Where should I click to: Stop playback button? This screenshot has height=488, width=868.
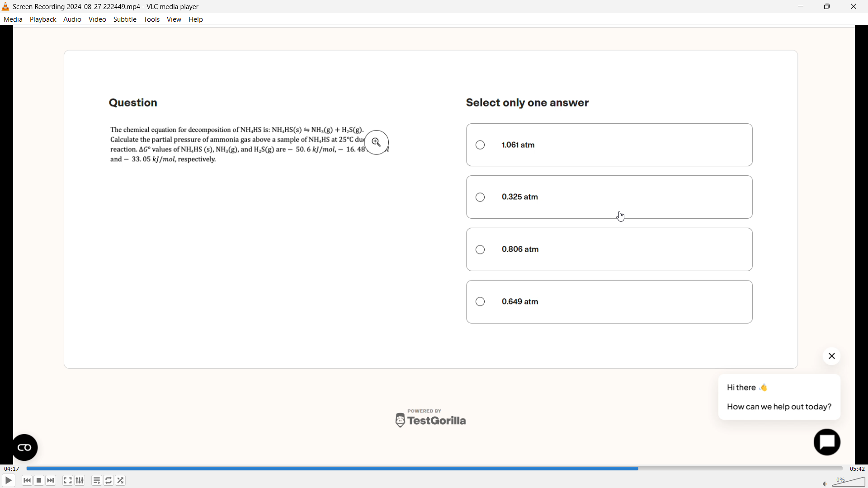39,481
